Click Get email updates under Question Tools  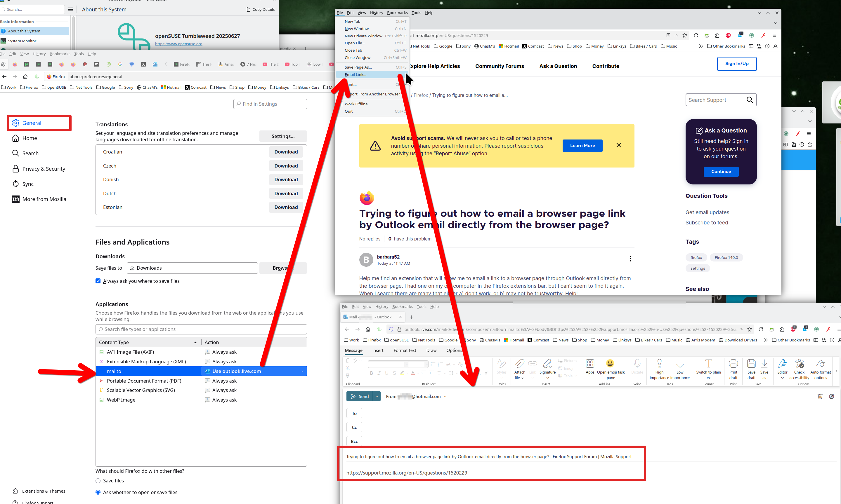[x=707, y=212]
